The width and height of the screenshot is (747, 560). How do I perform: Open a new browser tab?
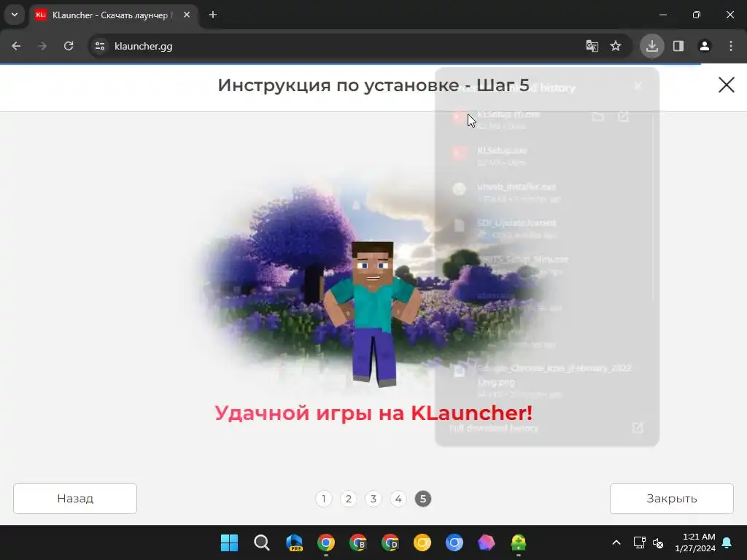point(213,15)
